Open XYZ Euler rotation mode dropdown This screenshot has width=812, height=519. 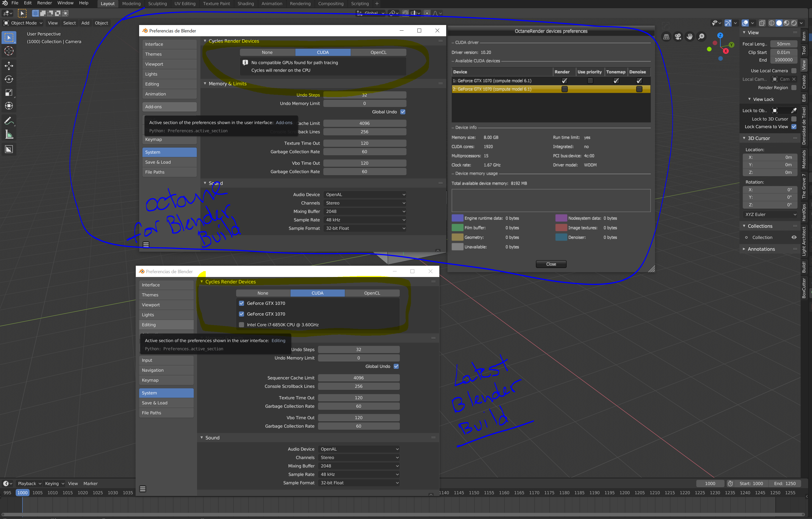click(x=770, y=214)
